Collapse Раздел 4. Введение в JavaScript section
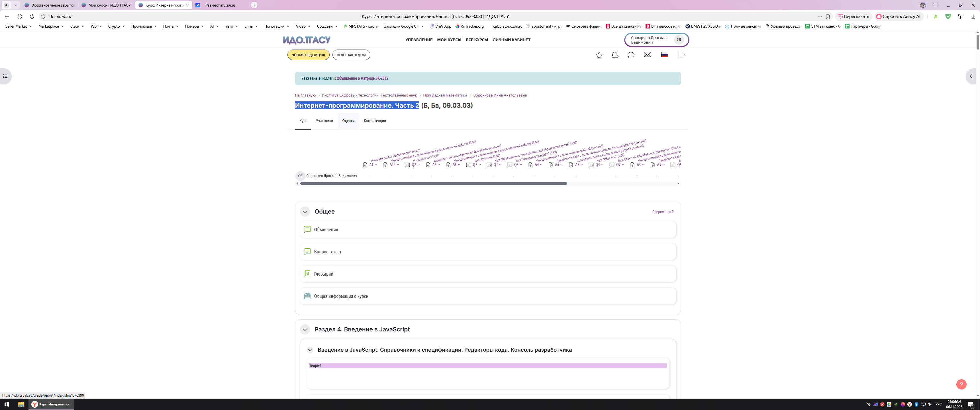 point(305,329)
